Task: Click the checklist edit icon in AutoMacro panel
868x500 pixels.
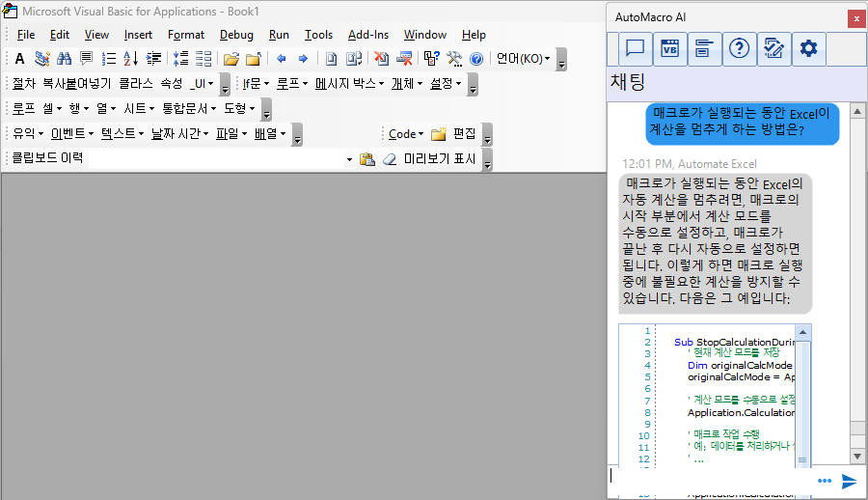Action: coord(773,49)
